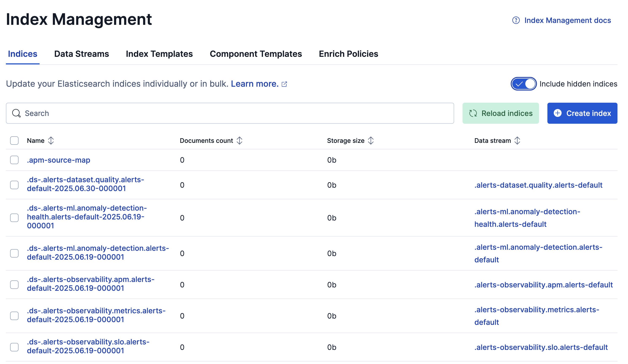Click the refresh icon on Reload indices
This screenshot has width=628, height=364.
point(473,113)
